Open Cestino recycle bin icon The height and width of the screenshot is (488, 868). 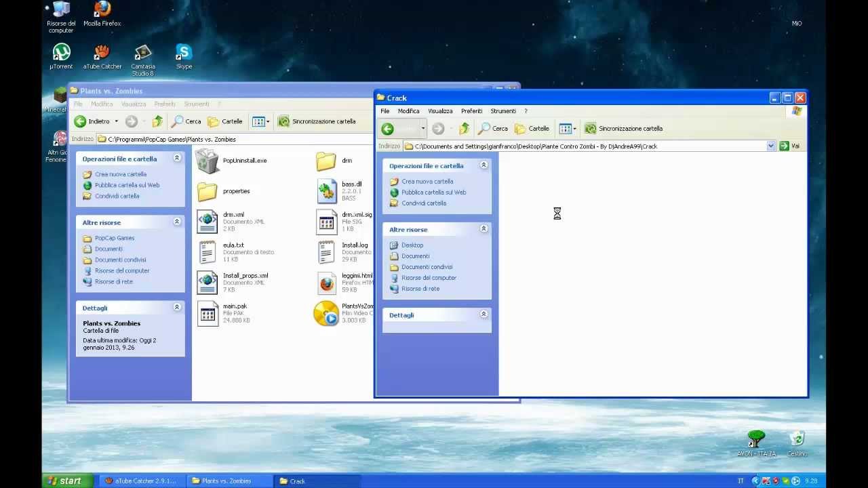pos(797,443)
